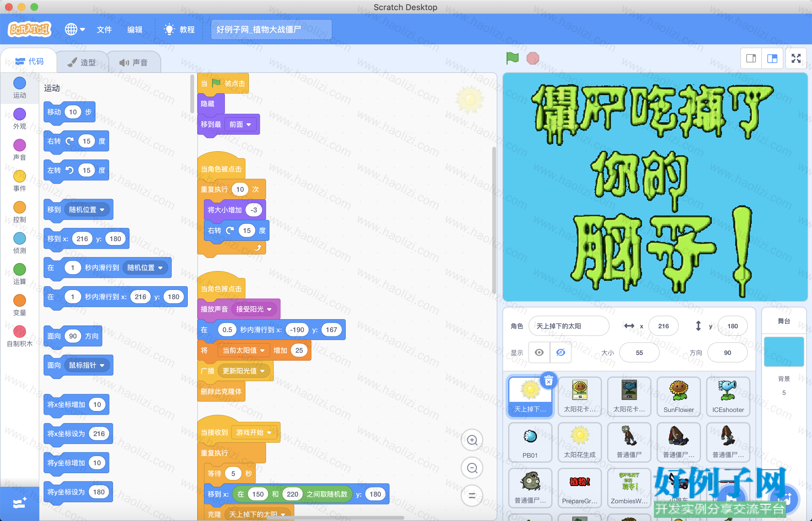This screenshot has width=812, height=521.
Task: Hide the sprite with crossed-eye icon
Action: 561,352
